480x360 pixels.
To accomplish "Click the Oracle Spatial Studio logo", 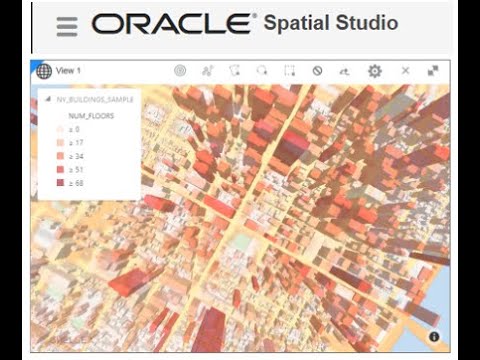I will (x=245, y=23).
